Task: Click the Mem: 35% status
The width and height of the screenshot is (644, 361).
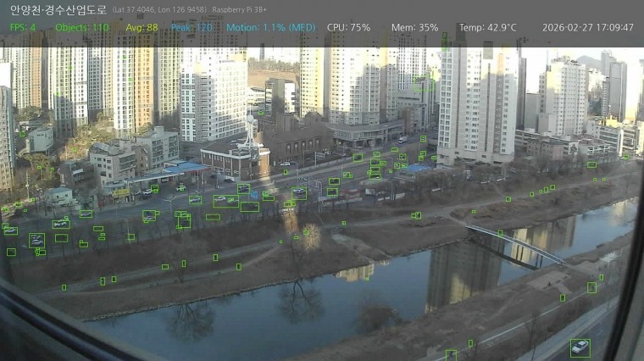Action: [x=414, y=27]
